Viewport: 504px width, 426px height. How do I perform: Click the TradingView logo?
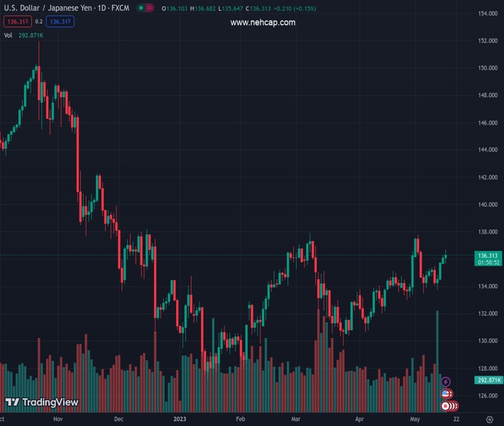41,403
